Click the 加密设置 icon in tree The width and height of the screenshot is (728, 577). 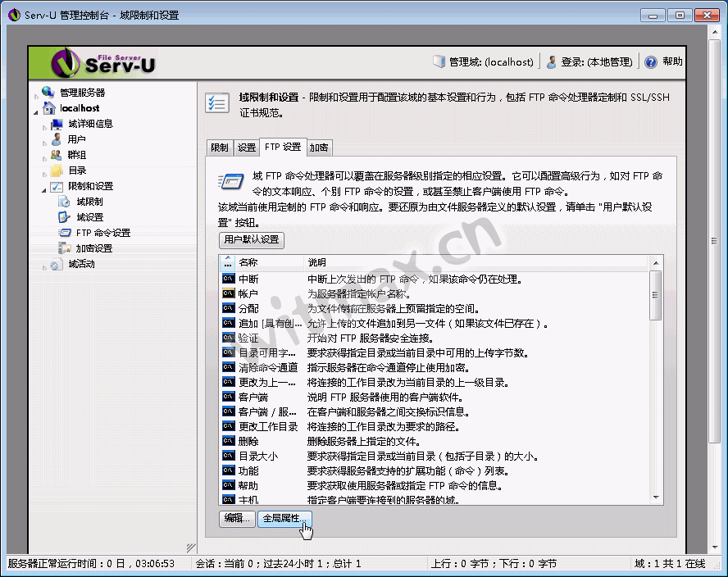(65, 248)
